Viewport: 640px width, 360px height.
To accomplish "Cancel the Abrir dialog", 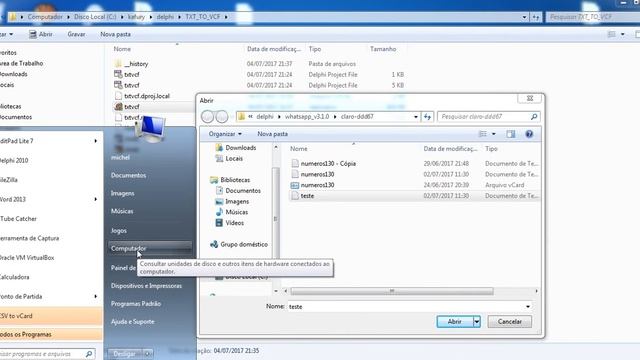I will point(509,322).
